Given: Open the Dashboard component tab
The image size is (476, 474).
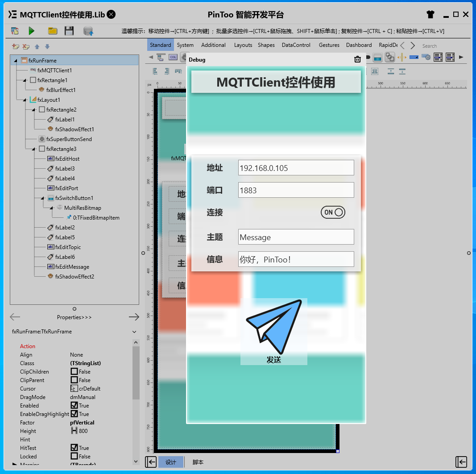Looking at the screenshot, I should (359, 45).
